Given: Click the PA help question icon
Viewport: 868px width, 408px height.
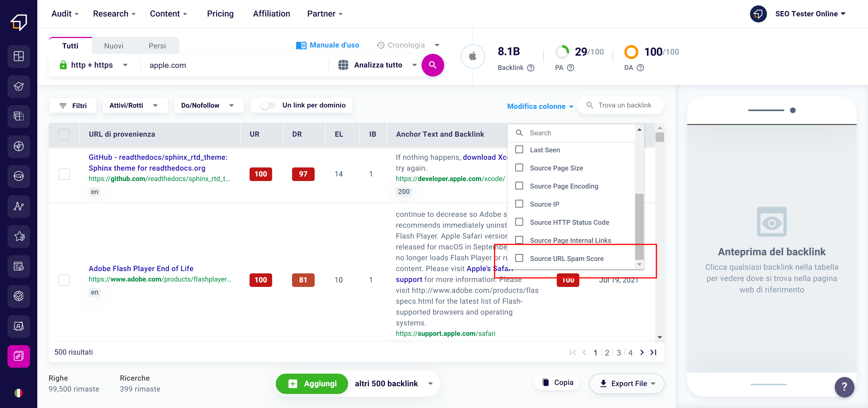Looking at the screenshot, I should 571,68.
